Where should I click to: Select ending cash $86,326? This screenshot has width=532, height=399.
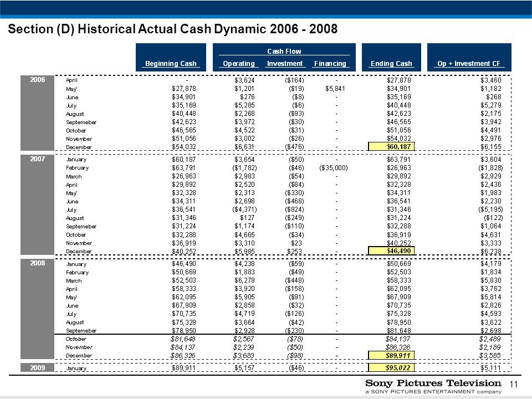click(398, 347)
